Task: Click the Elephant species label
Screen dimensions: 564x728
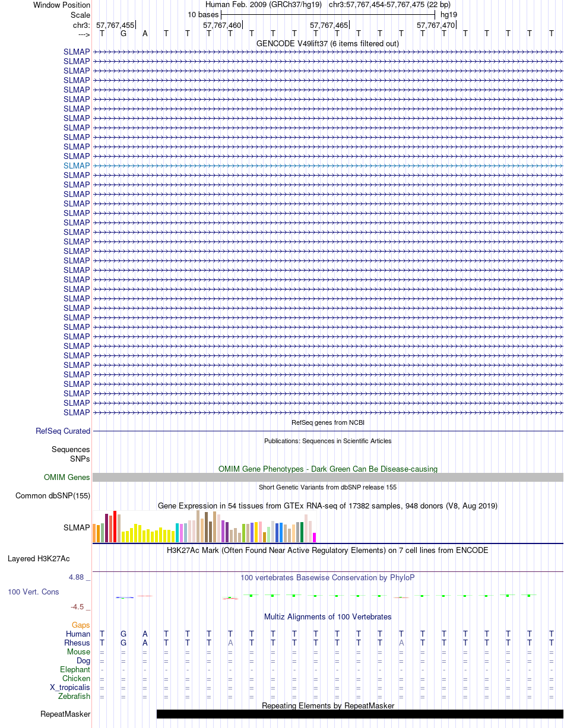Action: (x=75, y=669)
